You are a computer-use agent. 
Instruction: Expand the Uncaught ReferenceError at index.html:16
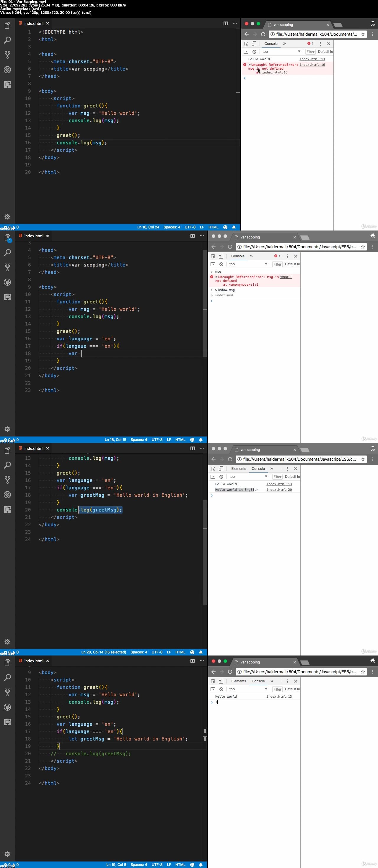tap(250, 65)
